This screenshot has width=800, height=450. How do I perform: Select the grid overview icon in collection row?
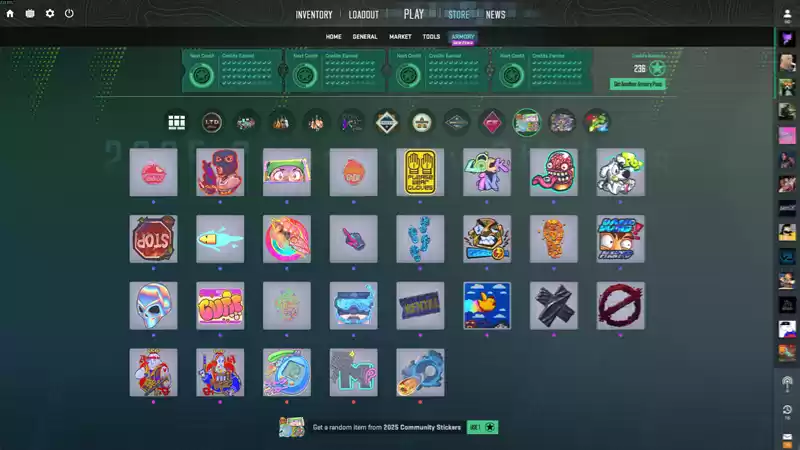177,123
